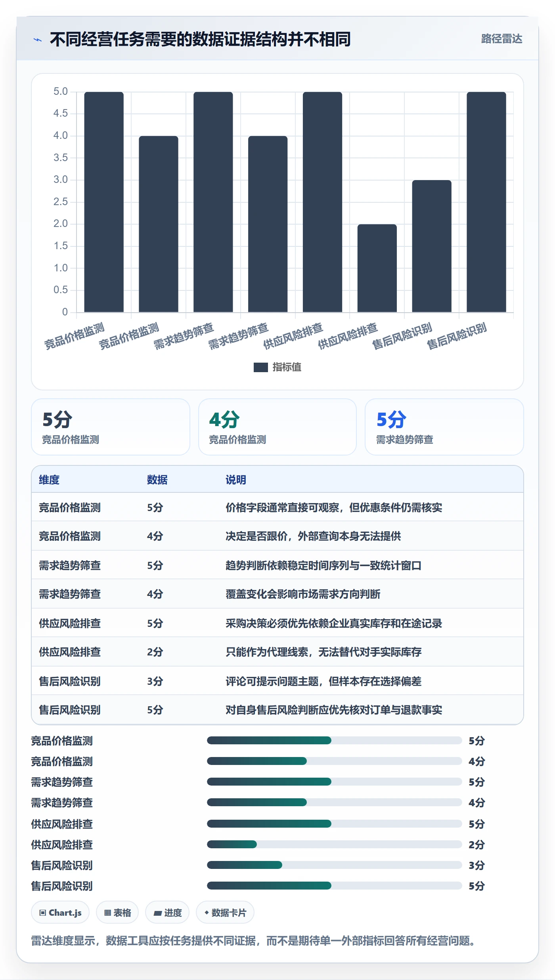Click the 供应风险排查 progress bar showing 5分

click(335, 824)
